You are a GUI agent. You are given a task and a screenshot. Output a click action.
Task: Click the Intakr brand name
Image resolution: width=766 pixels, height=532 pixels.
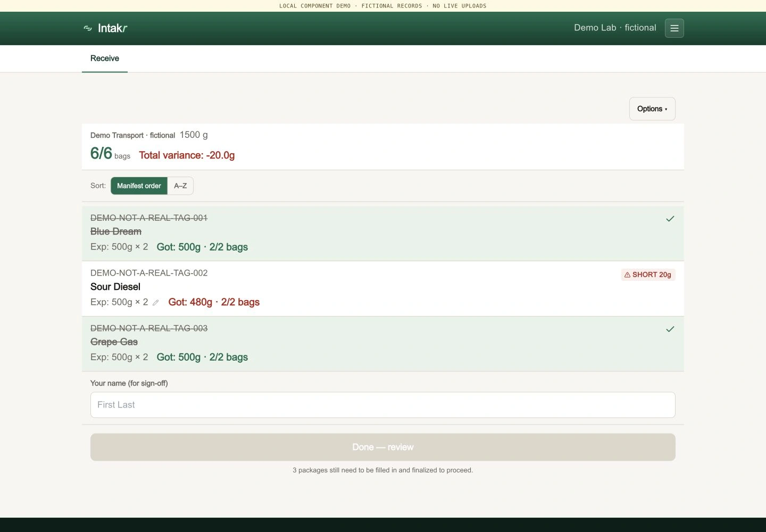113,28
